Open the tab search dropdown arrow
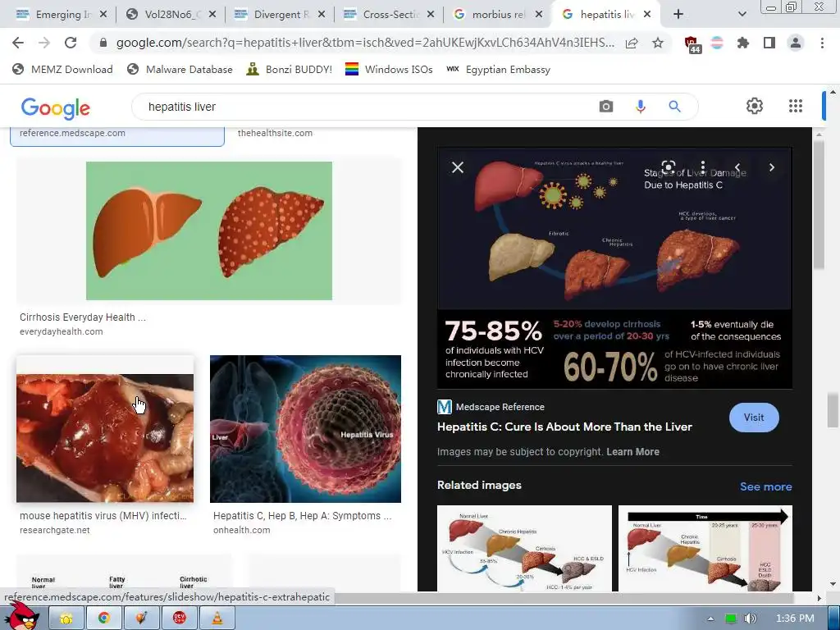 point(742,15)
